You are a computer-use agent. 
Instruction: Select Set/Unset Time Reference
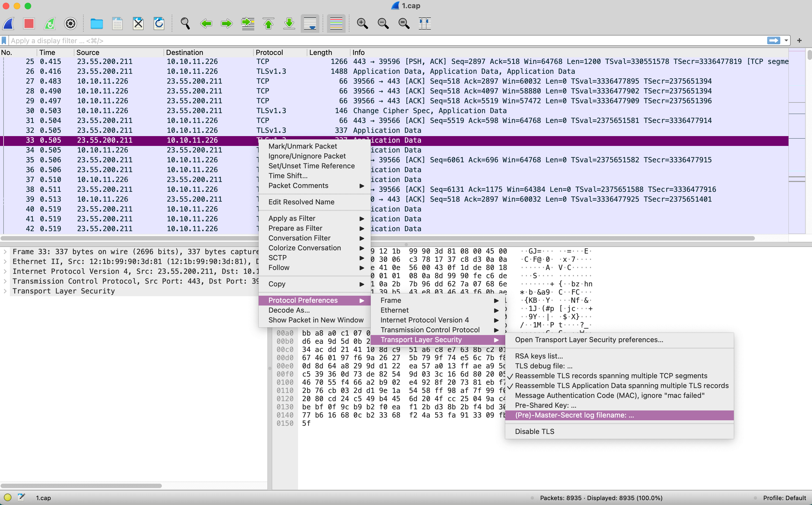click(314, 166)
